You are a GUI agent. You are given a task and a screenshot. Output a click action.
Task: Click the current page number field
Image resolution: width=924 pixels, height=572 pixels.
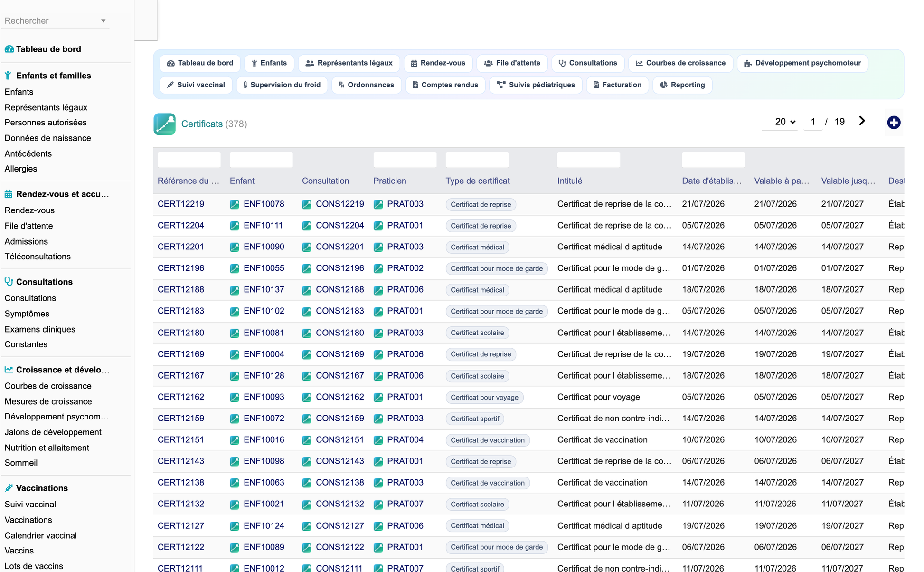tap(813, 122)
